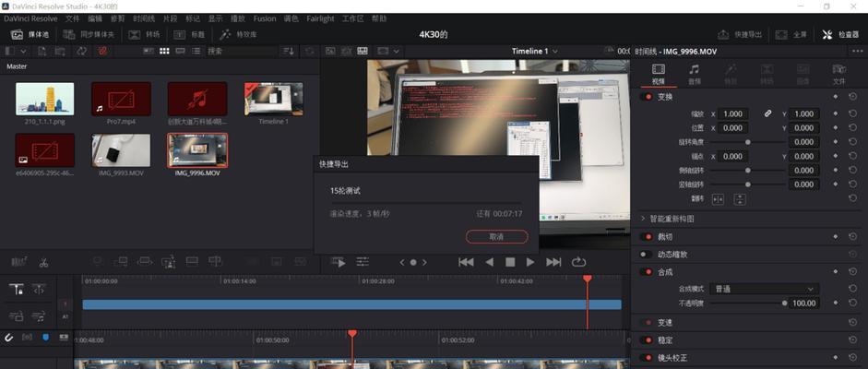Toggle the 合成 (Composite) switch

pyautogui.click(x=646, y=272)
